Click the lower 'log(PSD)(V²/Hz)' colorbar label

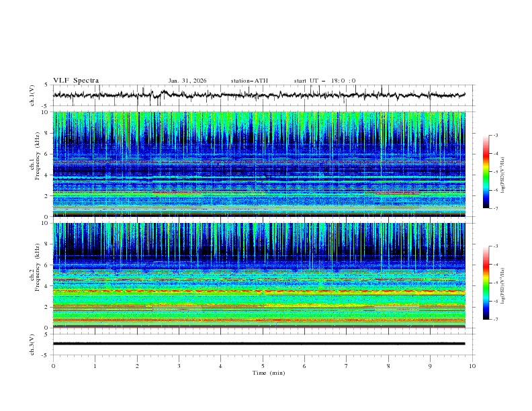click(502, 286)
